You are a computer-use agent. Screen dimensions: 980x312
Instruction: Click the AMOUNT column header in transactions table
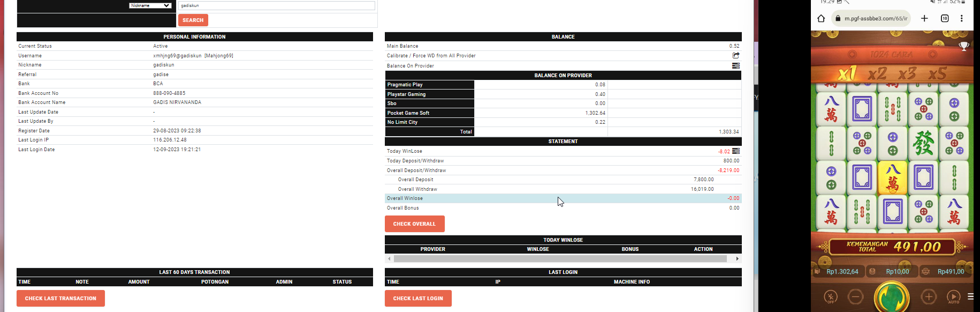(139, 281)
